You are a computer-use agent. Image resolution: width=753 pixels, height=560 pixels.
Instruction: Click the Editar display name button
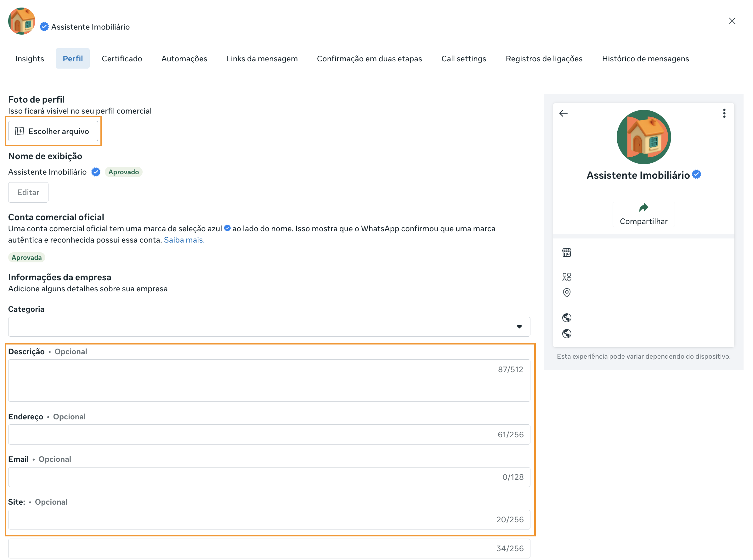point(28,192)
